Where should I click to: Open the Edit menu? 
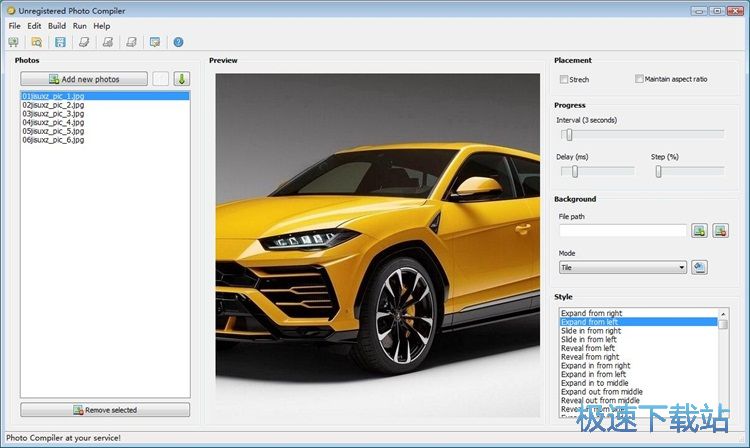point(34,26)
